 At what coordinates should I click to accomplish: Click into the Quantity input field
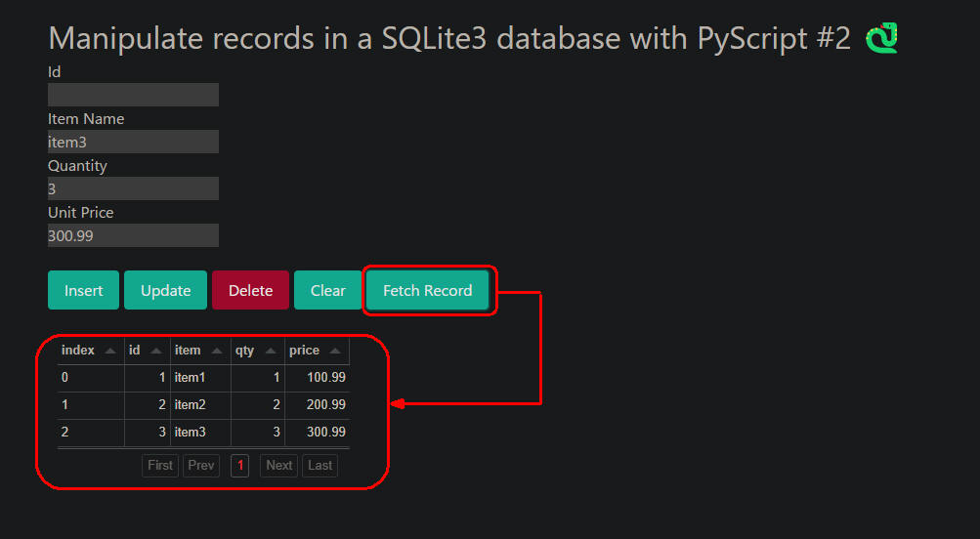(133, 188)
